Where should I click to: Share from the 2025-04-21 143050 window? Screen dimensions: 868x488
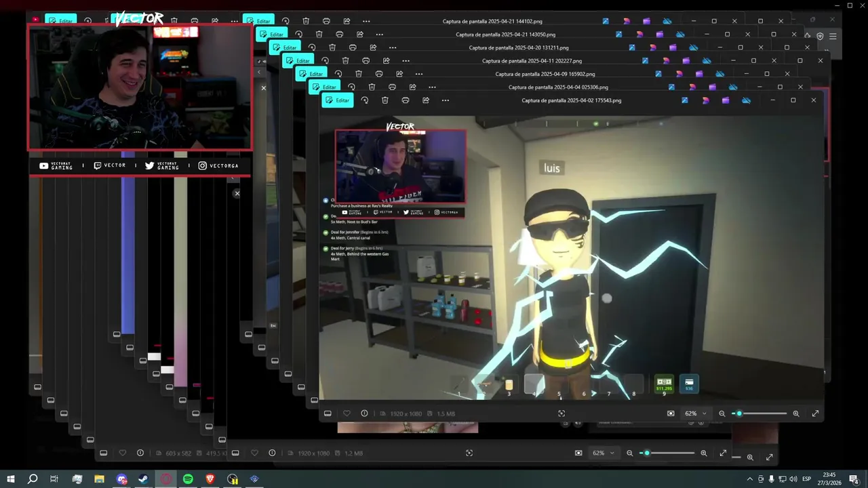359,34
